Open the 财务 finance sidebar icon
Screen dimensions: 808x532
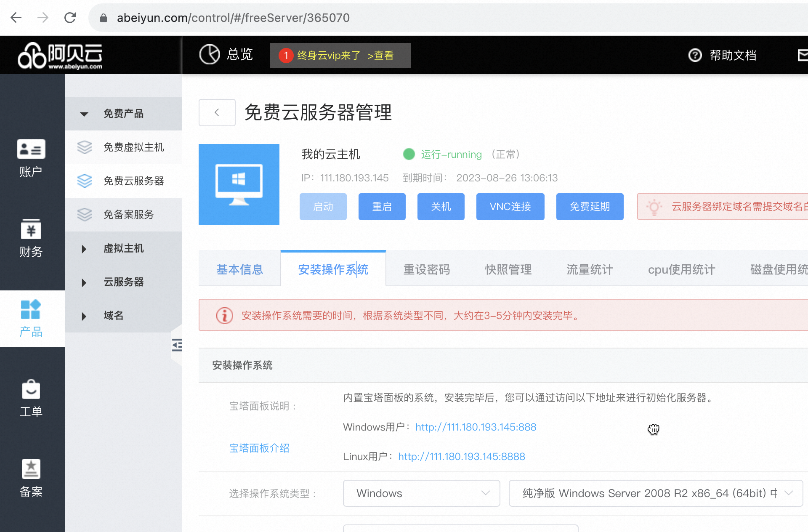point(31,230)
